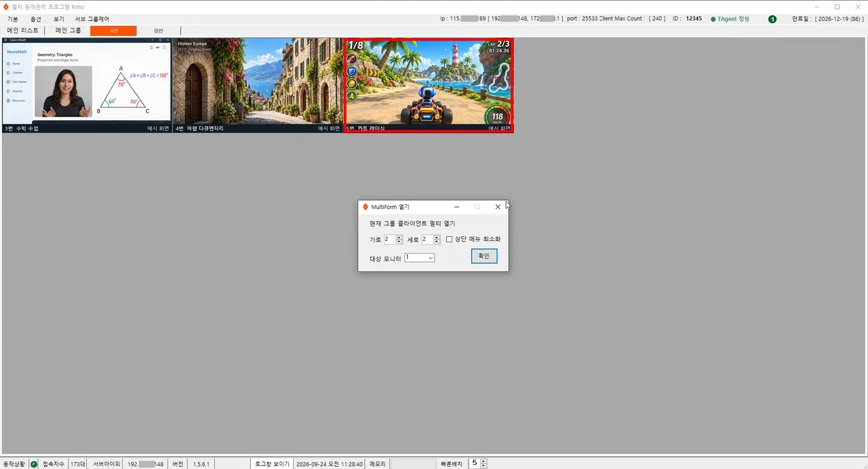Click the '대상 모니터' label in the dialog
Image resolution: width=868 pixels, height=469 pixels.
pyautogui.click(x=385, y=259)
